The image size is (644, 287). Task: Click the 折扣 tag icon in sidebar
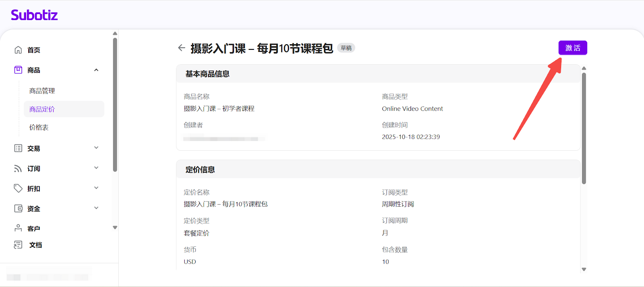point(18,189)
